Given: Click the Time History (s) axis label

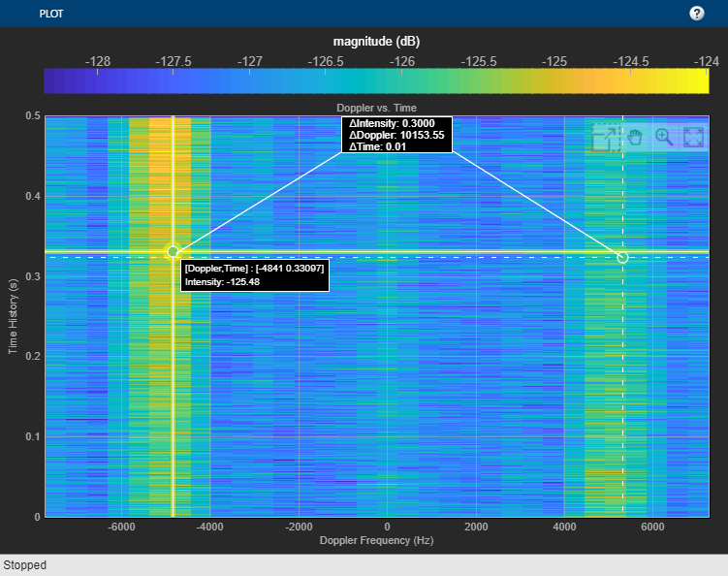Looking at the screenshot, I should [x=14, y=316].
